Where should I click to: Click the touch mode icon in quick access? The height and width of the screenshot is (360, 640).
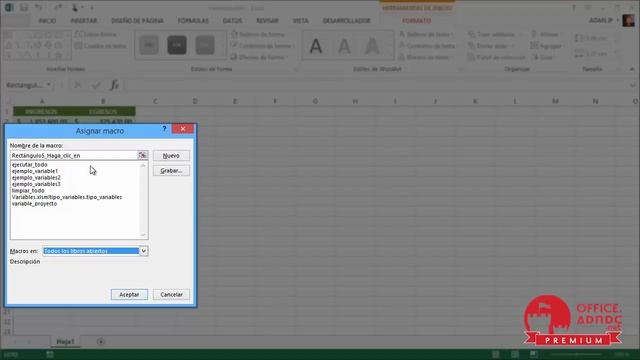pos(75,7)
